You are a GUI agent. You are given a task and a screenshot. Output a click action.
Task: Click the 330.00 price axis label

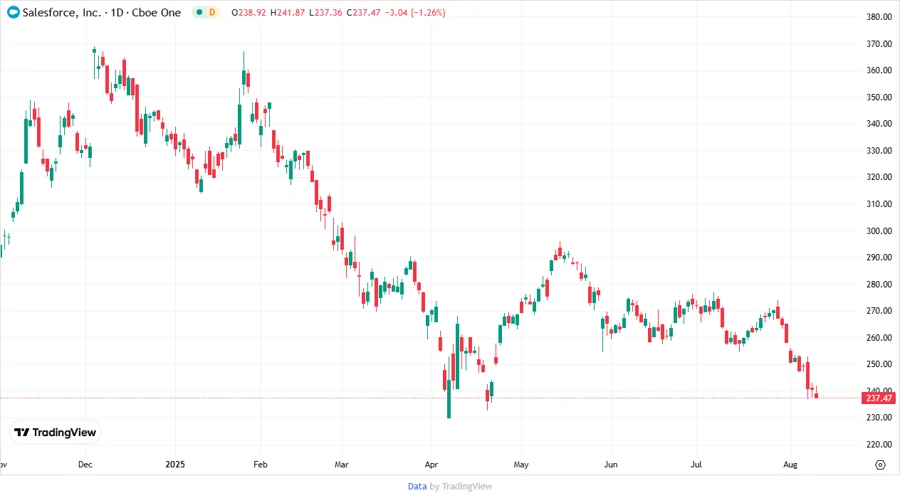tap(879, 150)
